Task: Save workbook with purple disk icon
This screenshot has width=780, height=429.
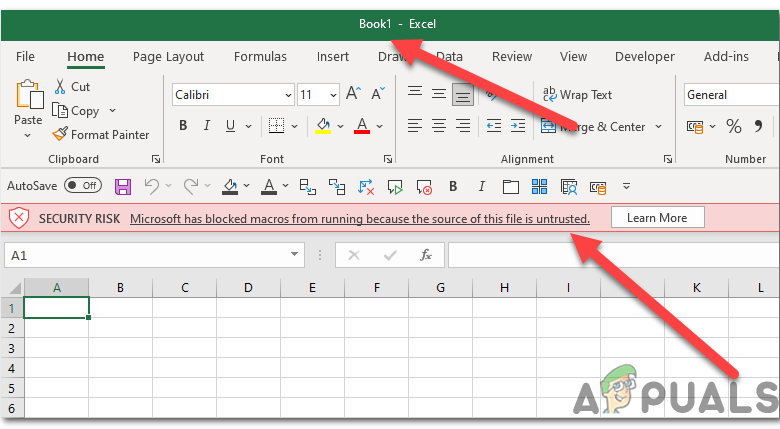Action: 123,187
